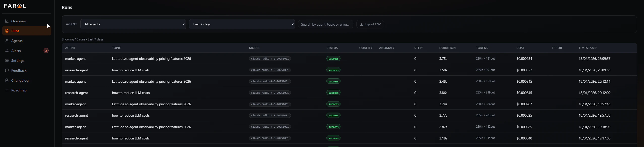Image resolution: width=644 pixels, height=147 pixels.
Task: View the Changelog
Action: tap(27, 80)
